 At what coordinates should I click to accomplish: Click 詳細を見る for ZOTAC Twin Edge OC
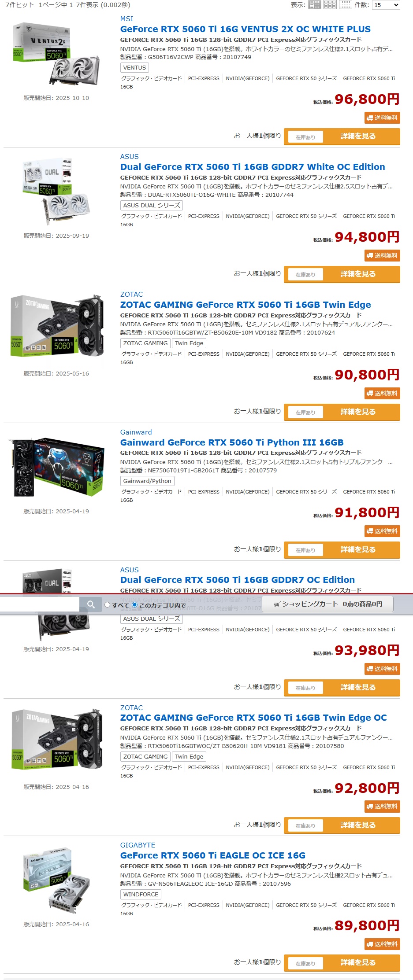(x=358, y=825)
